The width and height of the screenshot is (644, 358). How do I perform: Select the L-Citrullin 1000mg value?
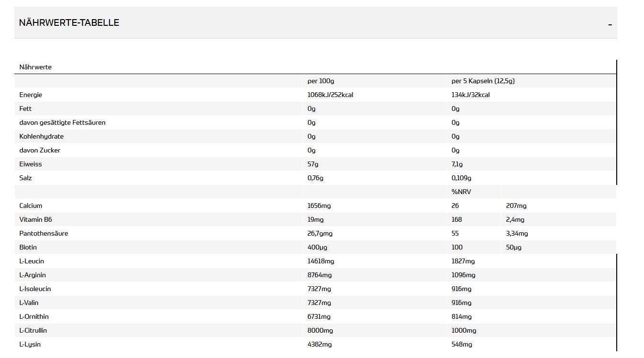pyautogui.click(x=464, y=330)
